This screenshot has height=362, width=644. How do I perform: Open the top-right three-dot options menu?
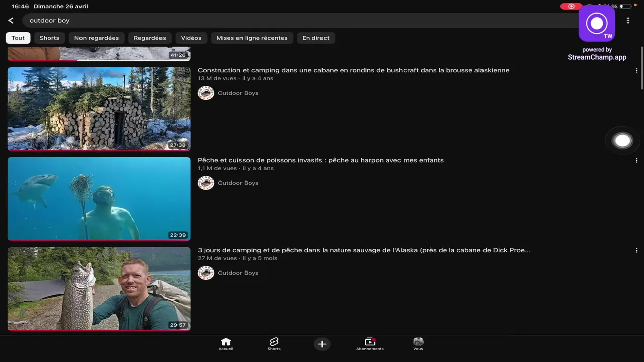click(628, 21)
